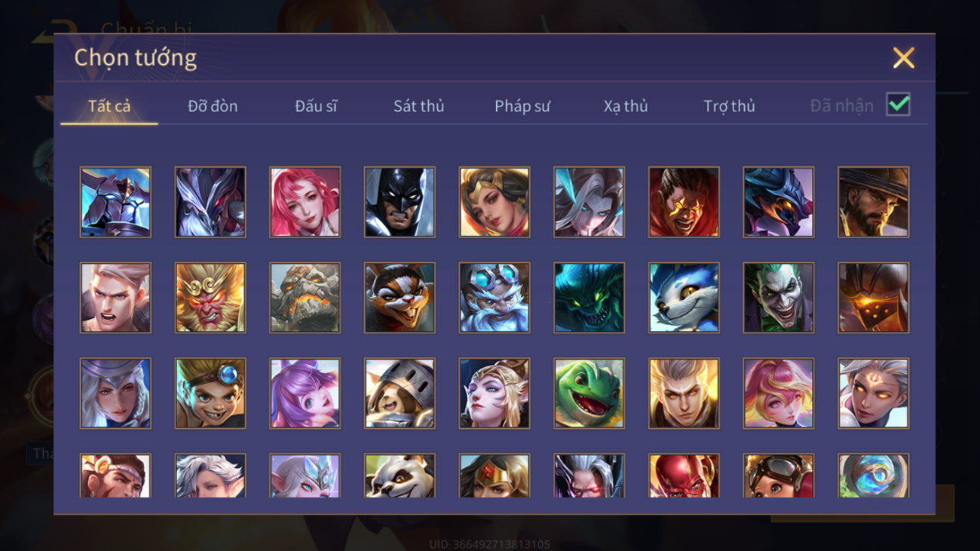Image resolution: width=980 pixels, height=551 pixels.
Task: Pick the Wonder Woman hero in bottom row
Action: (x=495, y=475)
